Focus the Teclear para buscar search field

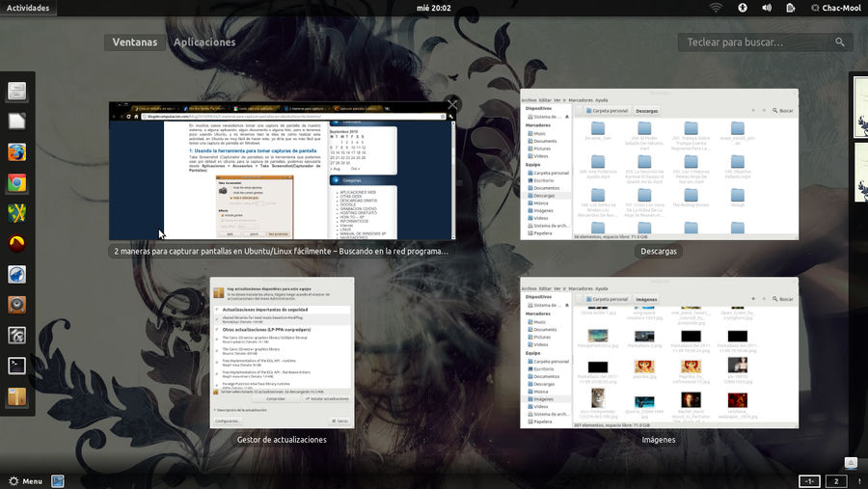tap(766, 42)
